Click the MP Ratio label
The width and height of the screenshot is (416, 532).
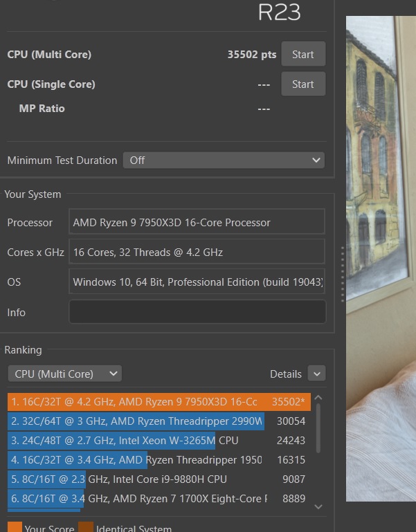pyautogui.click(x=42, y=109)
